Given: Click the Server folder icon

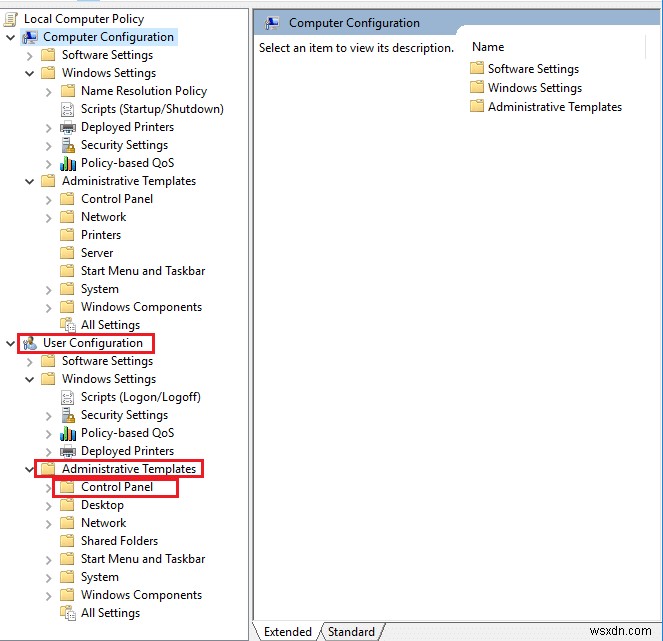Looking at the screenshot, I should coord(67,253).
